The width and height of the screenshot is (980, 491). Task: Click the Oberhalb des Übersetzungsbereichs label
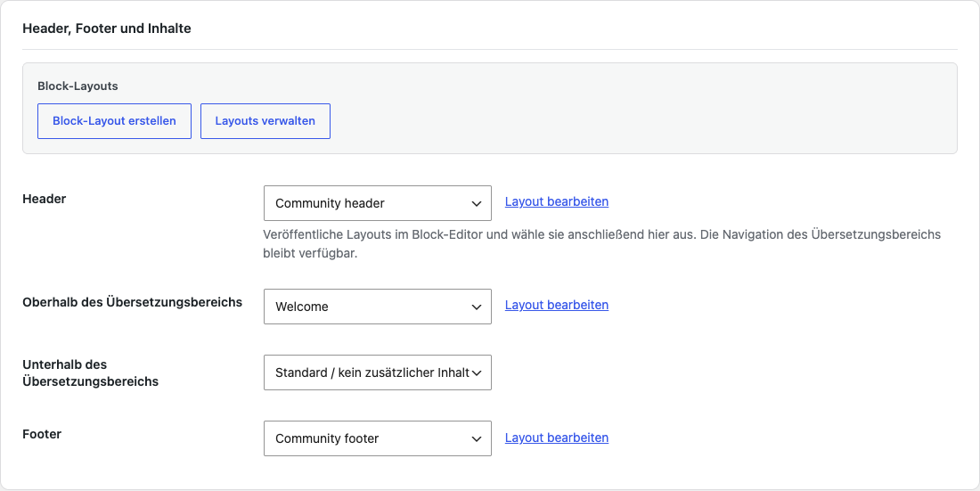coord(133,302)
